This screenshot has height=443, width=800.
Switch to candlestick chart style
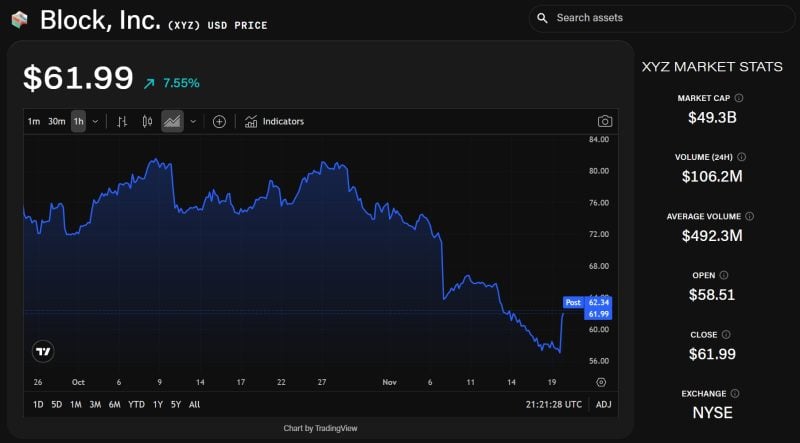(x=147, y=121)
